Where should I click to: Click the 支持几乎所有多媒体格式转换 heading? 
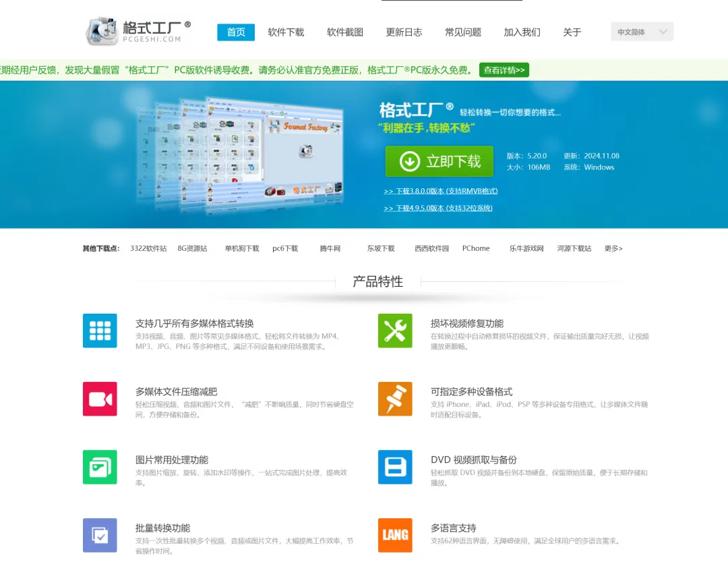pos(195,323)
